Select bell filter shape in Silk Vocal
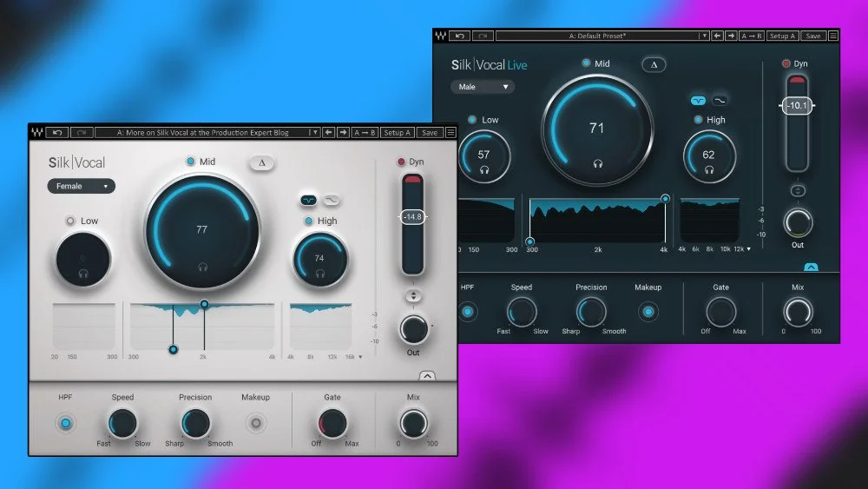Screen dimensions: 868x489 308,200
